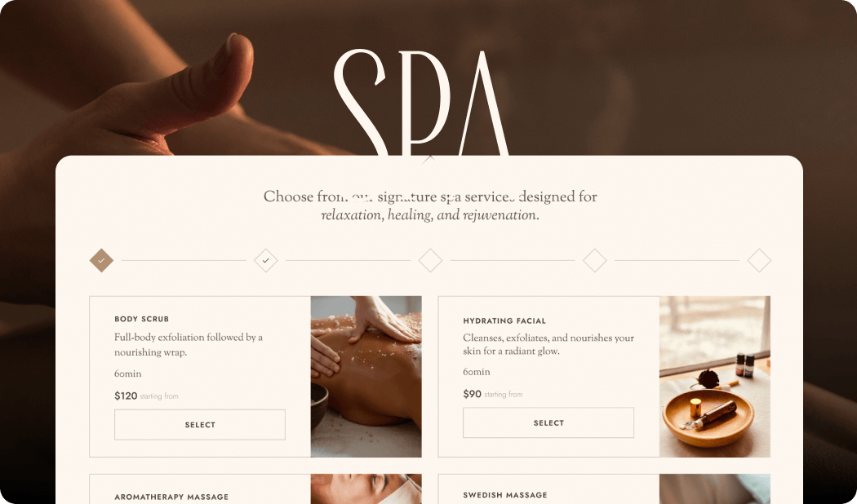Open the Body Scrub massage photo
This screenshot has width=857, height=504.
[366, 376]
